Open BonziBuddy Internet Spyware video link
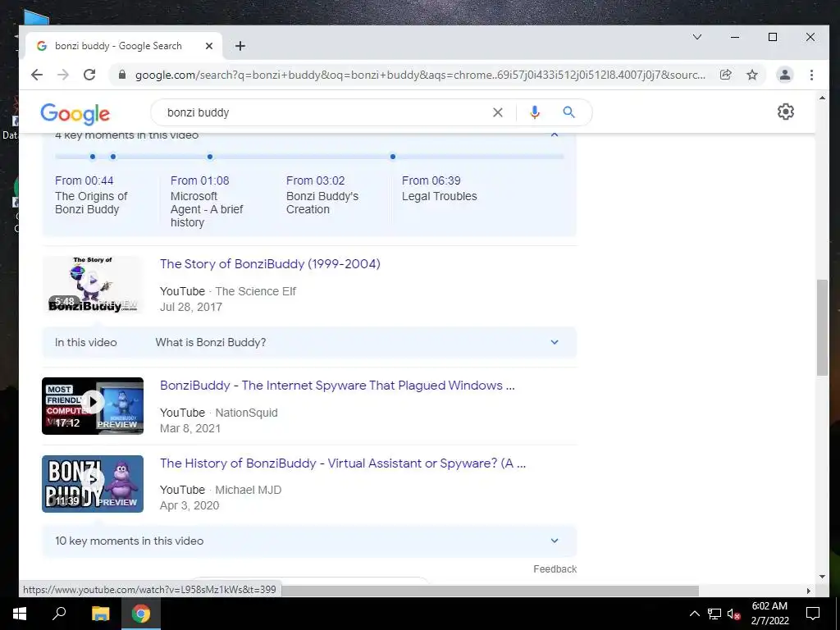Viewport: 840px width, 630px height. (337, 386)
